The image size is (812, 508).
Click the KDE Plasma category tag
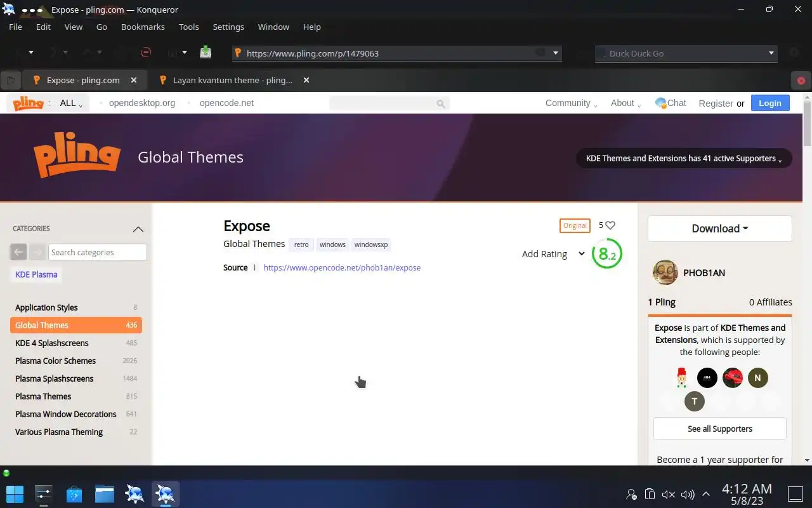36,274
